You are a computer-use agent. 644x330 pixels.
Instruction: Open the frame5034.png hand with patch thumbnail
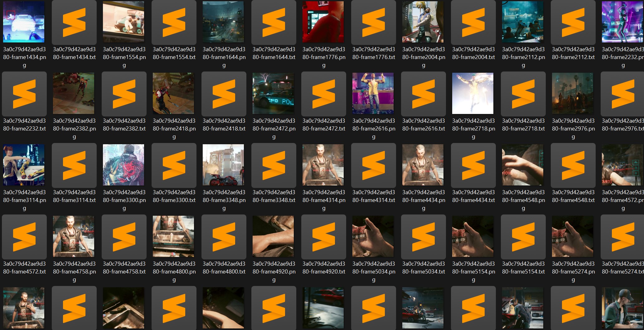373,236
